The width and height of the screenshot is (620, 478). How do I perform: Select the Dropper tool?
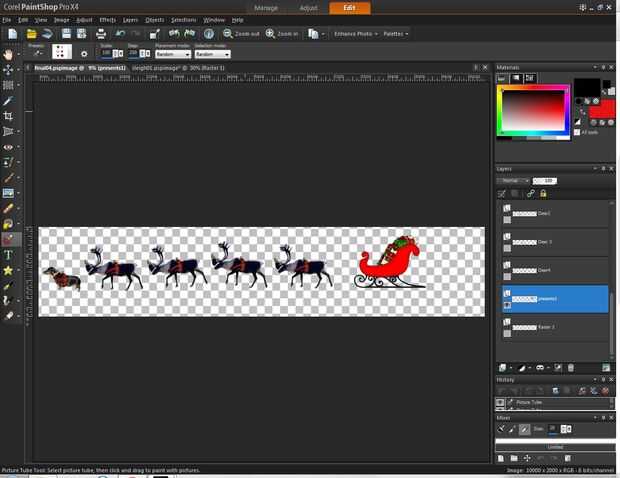coord(8,100)
